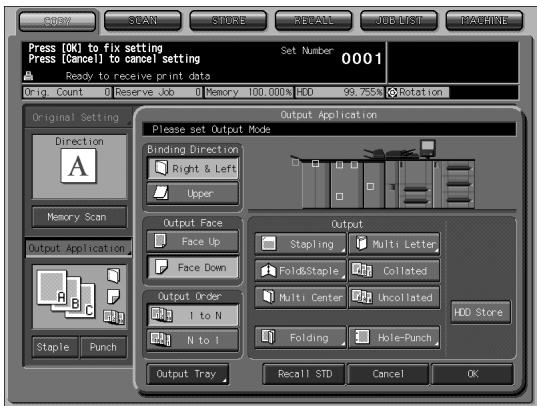Screen dimensions: 537x406
Task: Click the Right & Left book icon
Action: tap(161, 168)
